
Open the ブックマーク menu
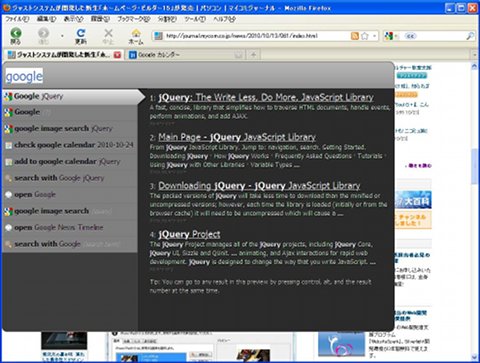coord(134,19)
